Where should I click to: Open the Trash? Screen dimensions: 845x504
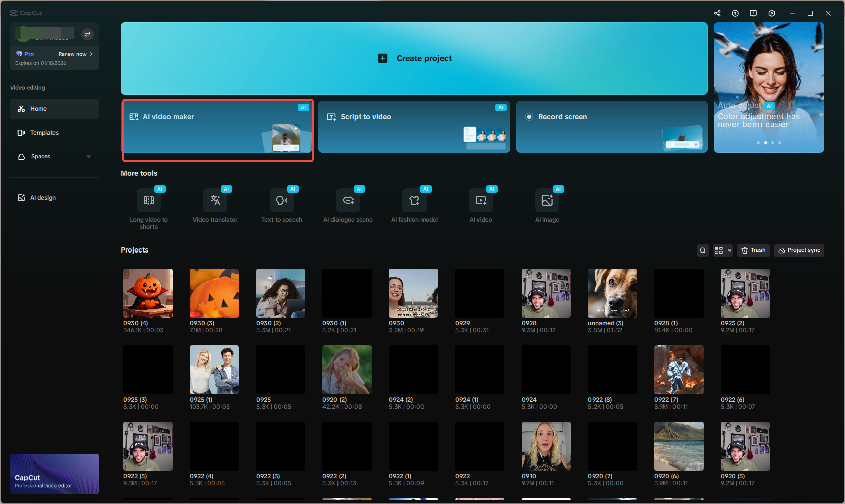pos(753,250)
